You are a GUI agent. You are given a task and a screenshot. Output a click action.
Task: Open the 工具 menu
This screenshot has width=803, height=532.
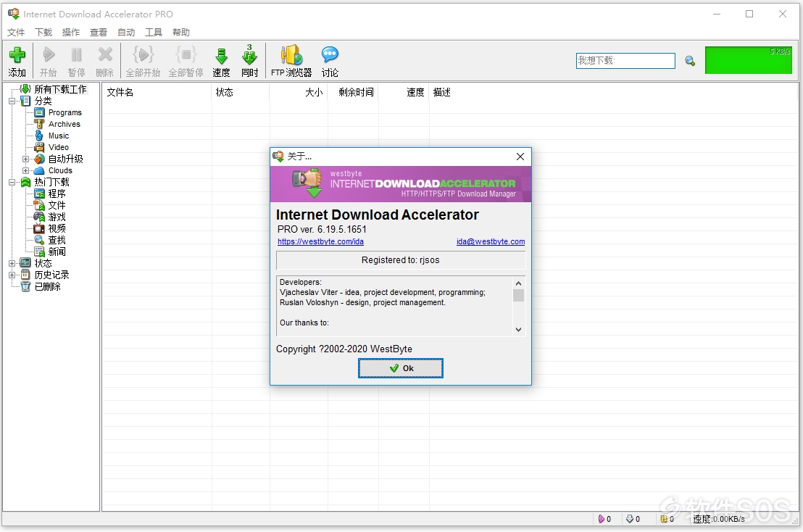coord(154,33)
